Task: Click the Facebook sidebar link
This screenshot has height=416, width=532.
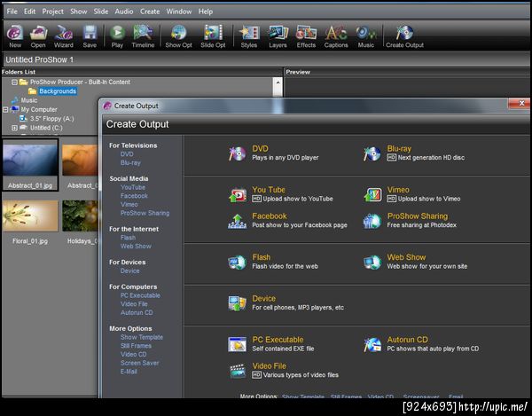Action: (x=134, y=196)
